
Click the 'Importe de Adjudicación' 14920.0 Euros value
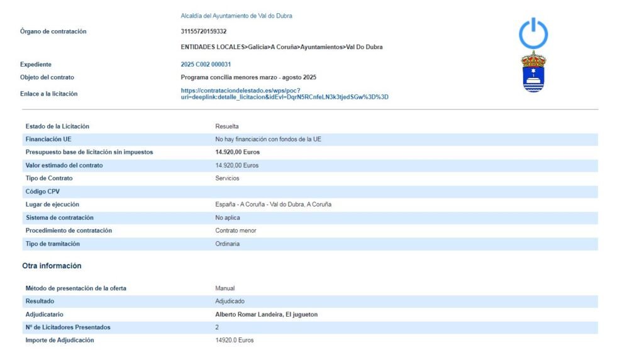coord(235,340)
